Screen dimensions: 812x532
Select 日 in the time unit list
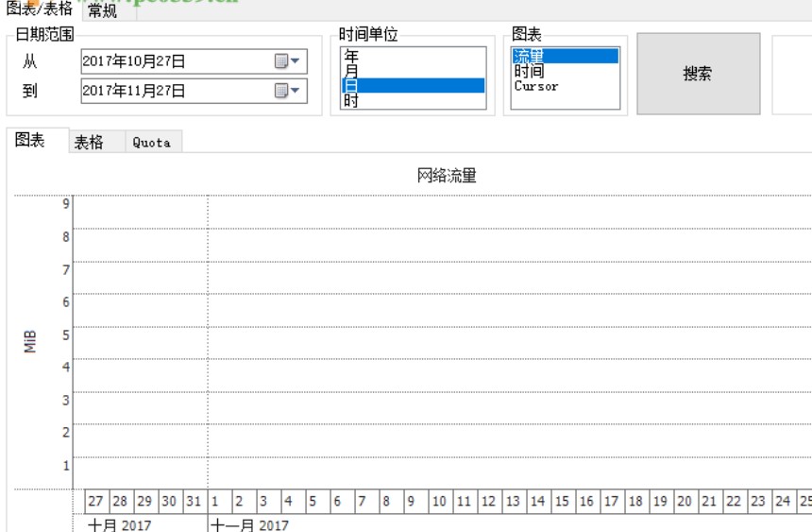pyautogui.click(x=413, y=86)
